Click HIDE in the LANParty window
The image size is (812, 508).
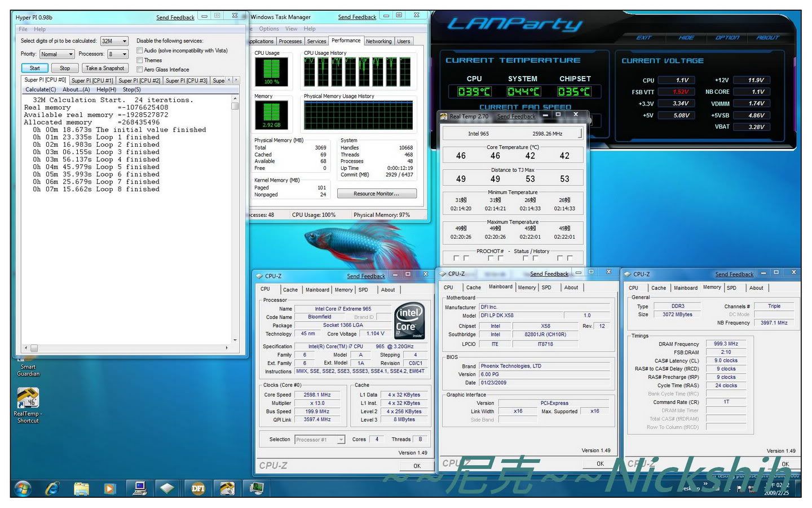click(686, 38)
